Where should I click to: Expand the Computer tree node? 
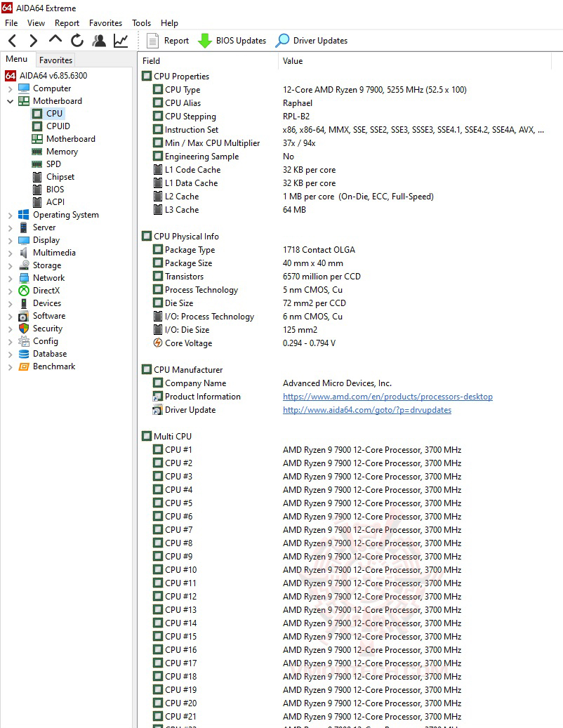pyautogui.click(x=11, y=88)
